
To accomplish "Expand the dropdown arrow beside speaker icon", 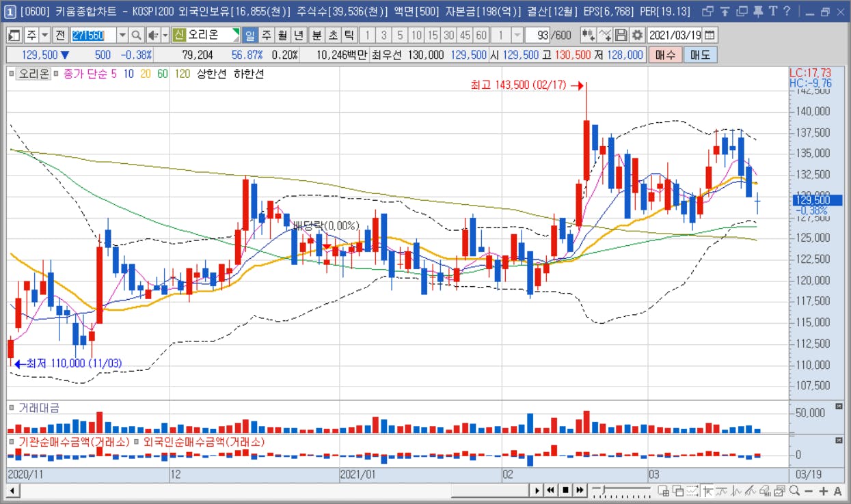I will 164,35.
